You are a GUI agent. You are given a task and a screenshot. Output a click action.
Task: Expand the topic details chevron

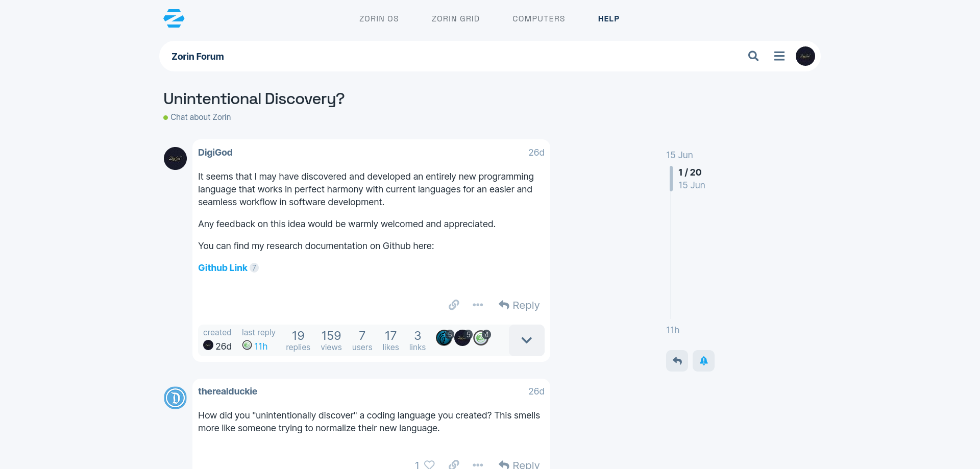pyautogui.click(x=526, y=340)
